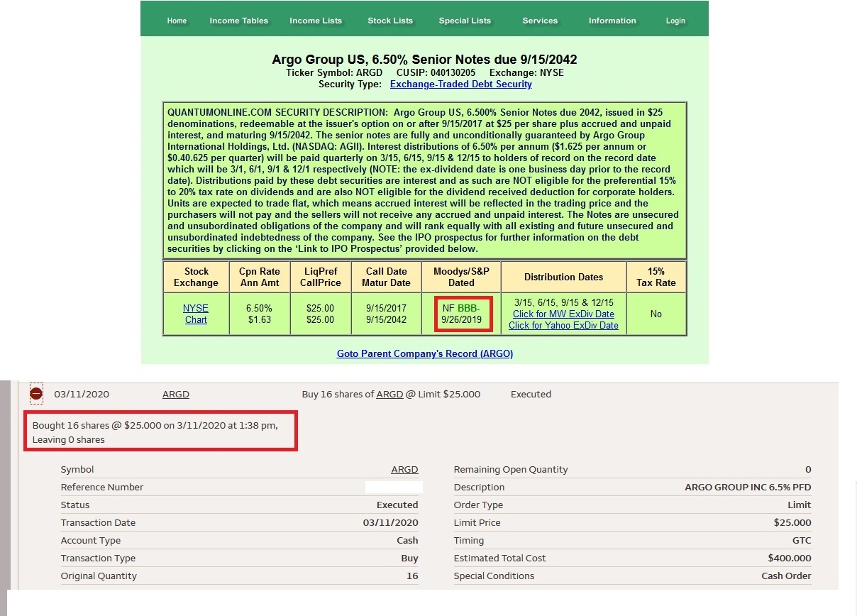The width and height of the screenshot is (857, 616).
Task: Select the BBB- rating text
Action: [468, 308]
